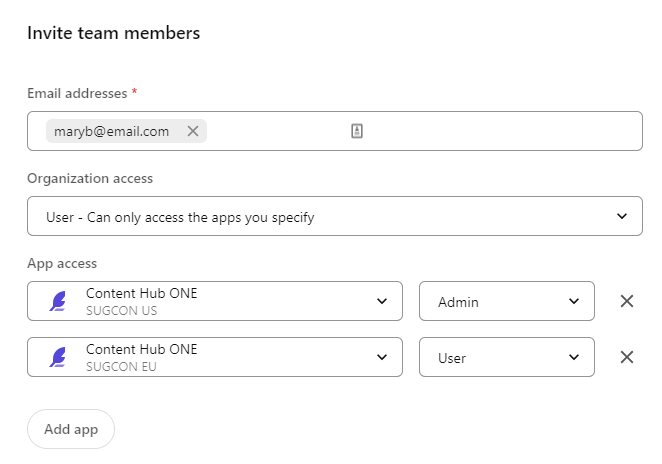The width and height of the screenshot is (662, 464).
Task: Open the SUGCON US app selection dropdown
Action: point(215,301)
